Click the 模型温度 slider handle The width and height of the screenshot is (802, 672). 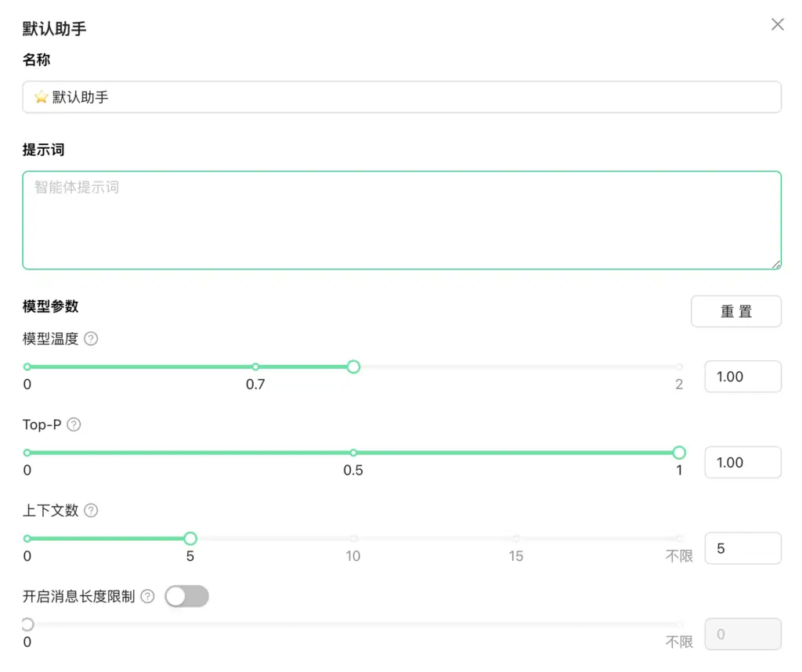click(353, 366)
